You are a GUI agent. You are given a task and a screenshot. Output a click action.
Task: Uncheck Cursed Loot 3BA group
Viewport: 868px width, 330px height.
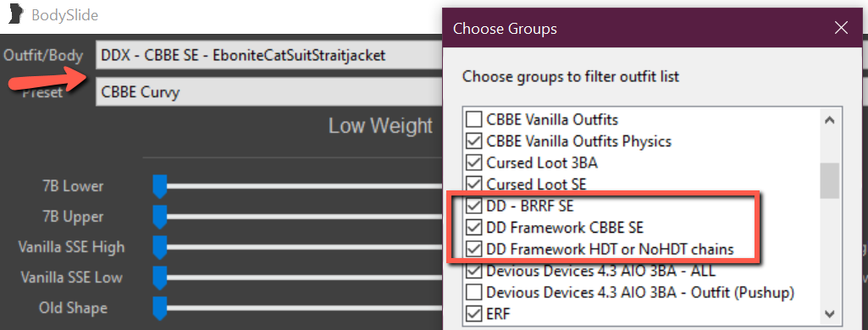473,163
